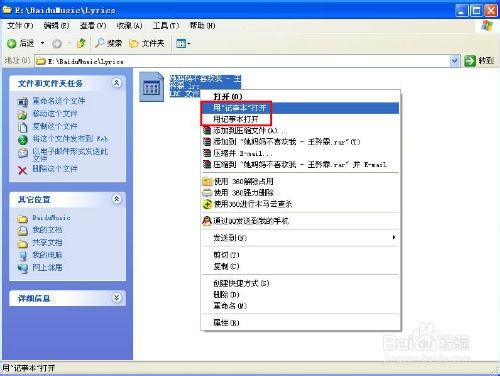This screenshot has height=376, width=500.
Task: Collapse the File and Folder Tasks panel
Action: click(x=116, y=83)
